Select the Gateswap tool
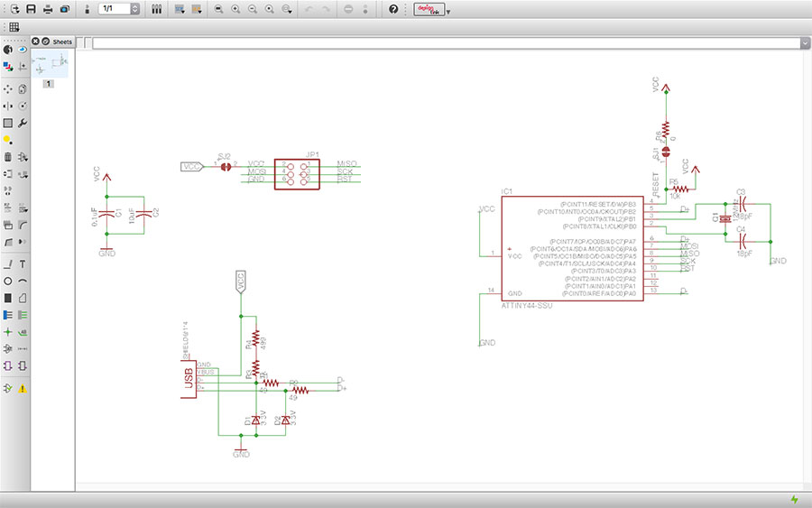The image size is (812, 508). (x=8, y=190)
